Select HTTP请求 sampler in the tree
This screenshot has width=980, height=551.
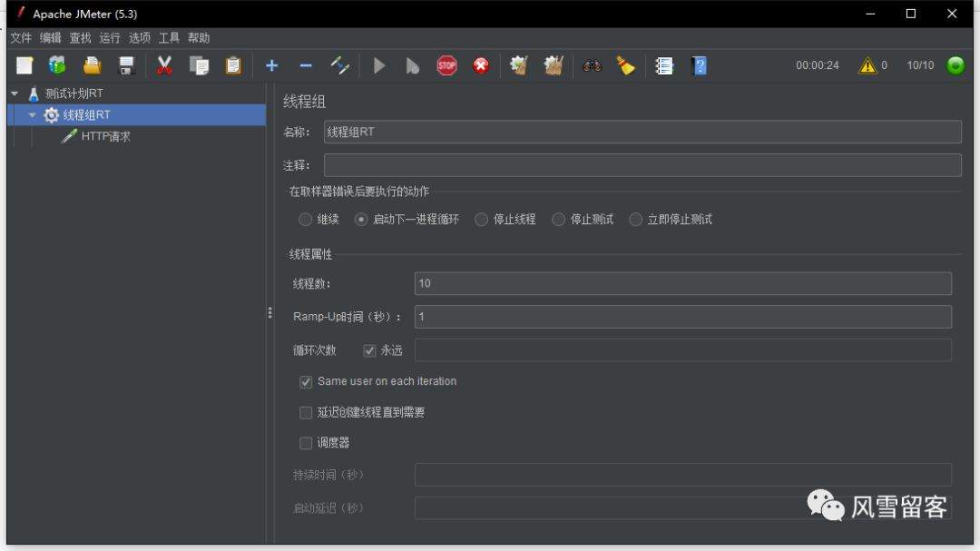105,136
